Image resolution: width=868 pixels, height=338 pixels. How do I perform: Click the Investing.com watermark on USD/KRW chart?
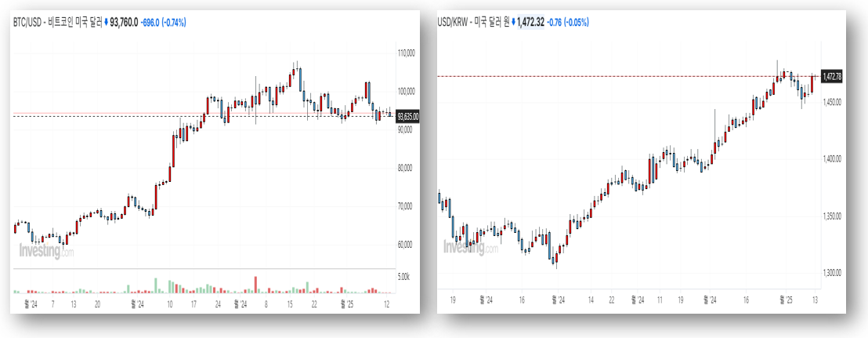pyautogui.click(x=472, y=247)
